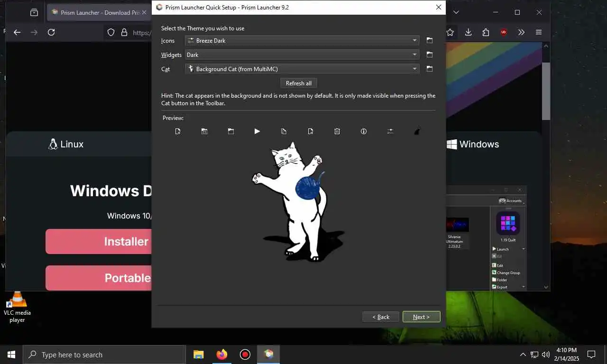Close the Prism Launcher browser tab

point(144,12)
